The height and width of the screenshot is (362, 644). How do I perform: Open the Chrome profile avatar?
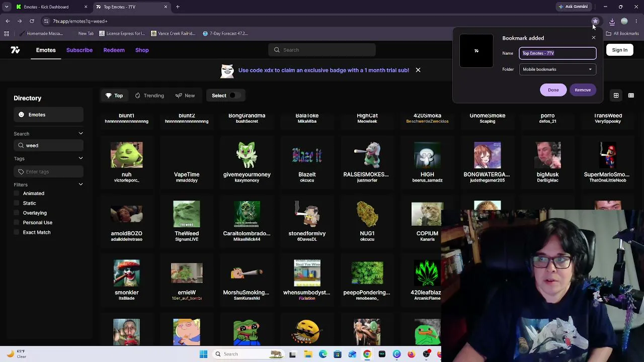pos(624,21)
